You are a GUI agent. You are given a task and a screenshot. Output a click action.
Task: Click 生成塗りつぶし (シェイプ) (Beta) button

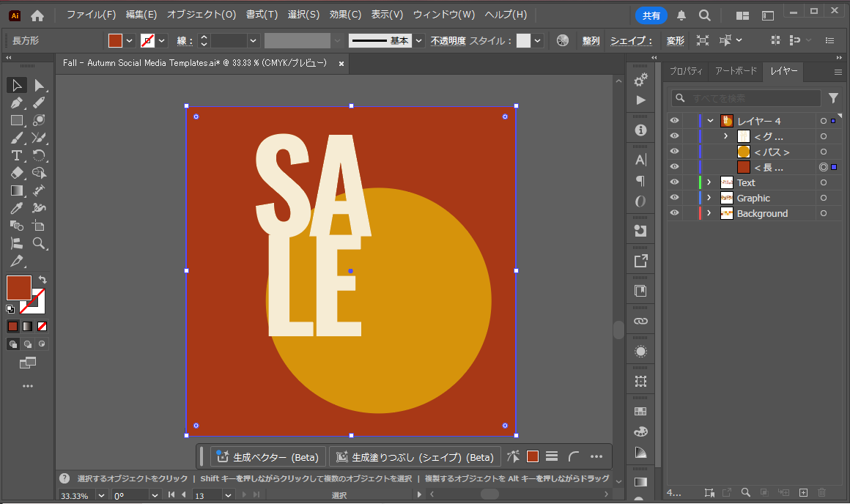click(415, 457)
